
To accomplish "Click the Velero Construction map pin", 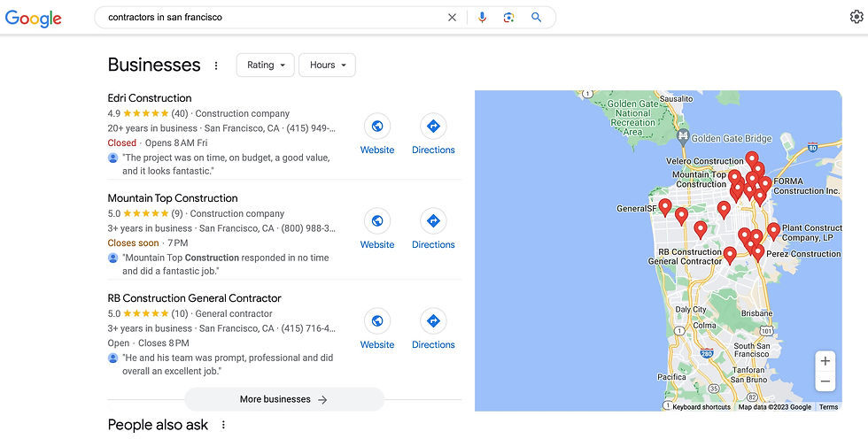I will [x=751, y=159].
